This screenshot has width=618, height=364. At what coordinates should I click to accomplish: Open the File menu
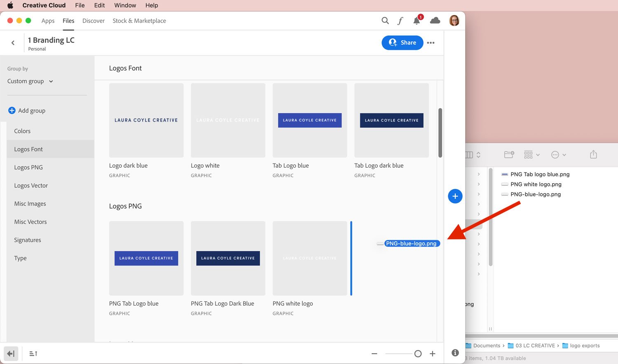pyautogui.click(x=80, y=5)
